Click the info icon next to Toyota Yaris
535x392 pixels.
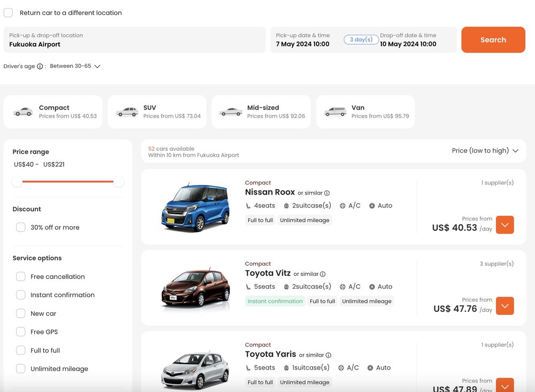point(328,355)
